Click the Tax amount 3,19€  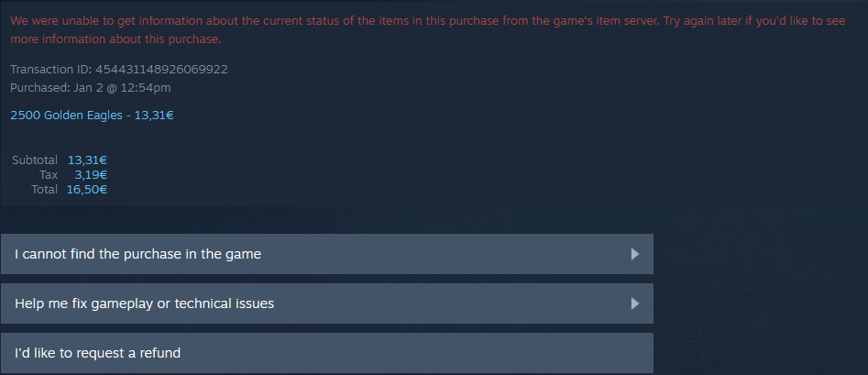[x=91, y=174]
